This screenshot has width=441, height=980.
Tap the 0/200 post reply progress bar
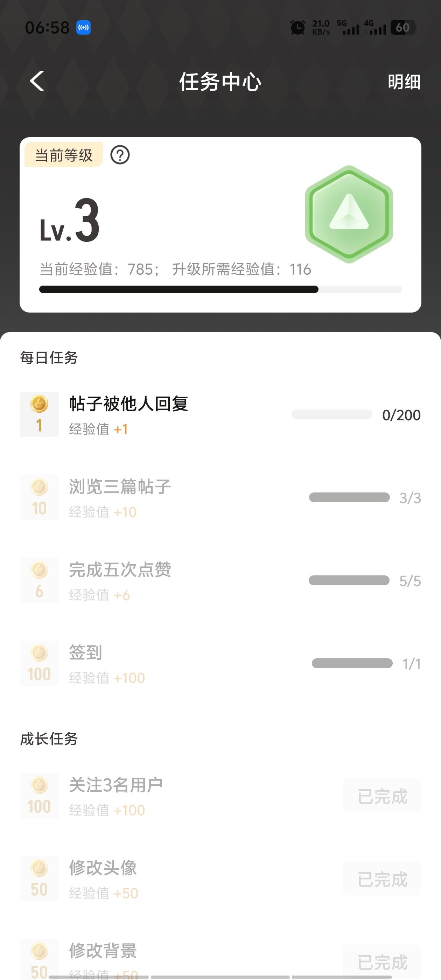[332, 415]
